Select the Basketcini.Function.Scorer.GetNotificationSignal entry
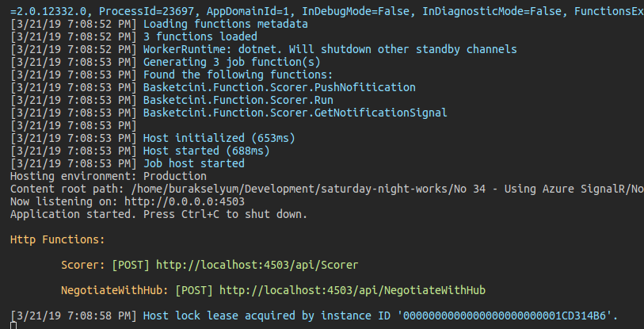 pyautogui.click(x=295, y=113)
